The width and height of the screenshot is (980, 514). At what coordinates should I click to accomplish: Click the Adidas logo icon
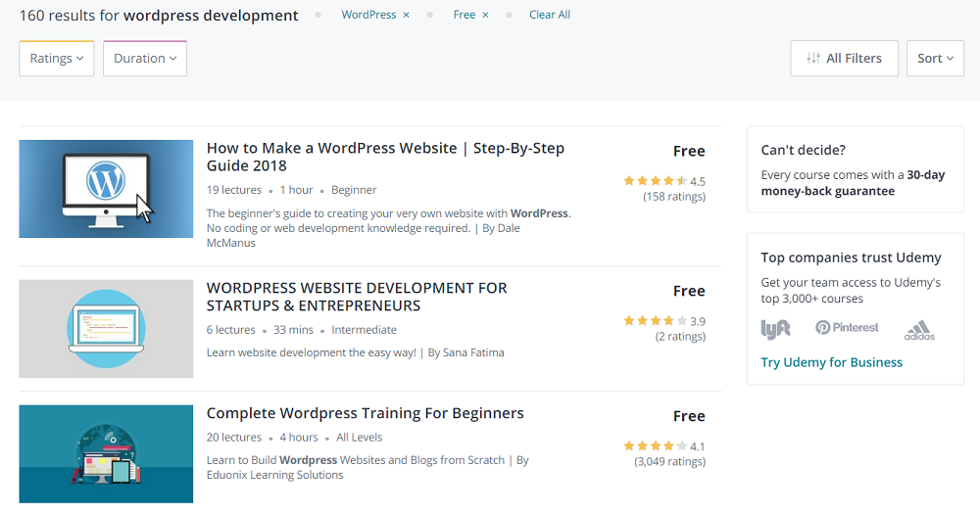(x=919, y=330)
